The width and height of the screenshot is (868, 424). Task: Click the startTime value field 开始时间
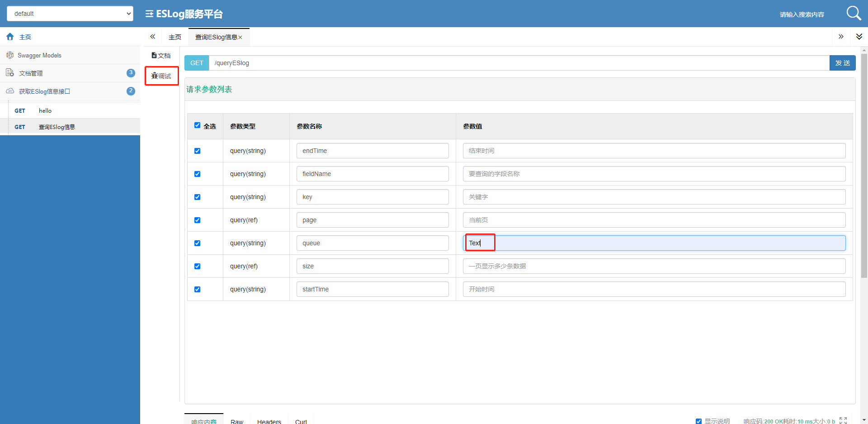coord(654,289)
